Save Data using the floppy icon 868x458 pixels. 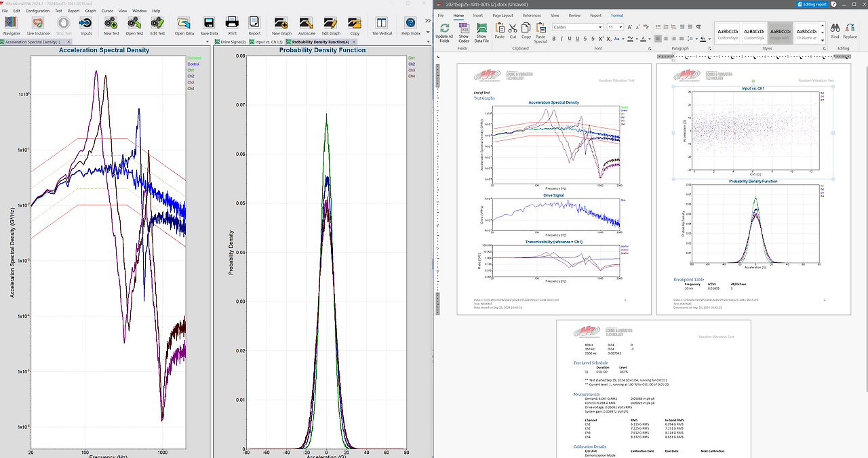click(x=209, y=26)
